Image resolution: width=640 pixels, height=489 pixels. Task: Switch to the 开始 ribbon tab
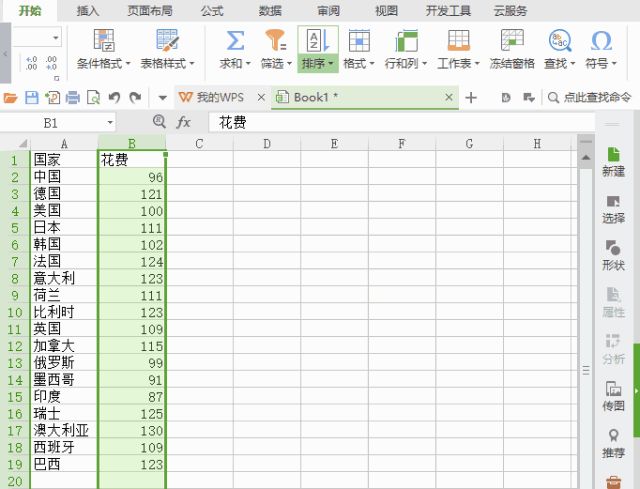coord(30,11)
